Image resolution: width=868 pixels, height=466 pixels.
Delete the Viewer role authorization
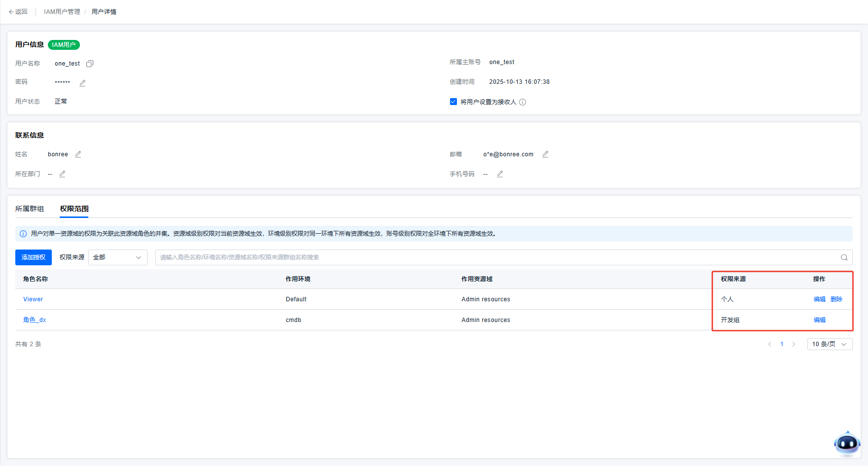tap(836, 299)
